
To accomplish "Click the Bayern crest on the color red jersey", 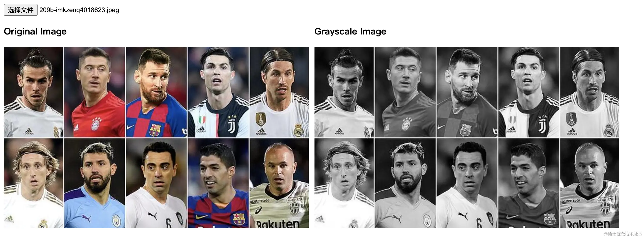I will pyautogui.click(x=95, y=125).
